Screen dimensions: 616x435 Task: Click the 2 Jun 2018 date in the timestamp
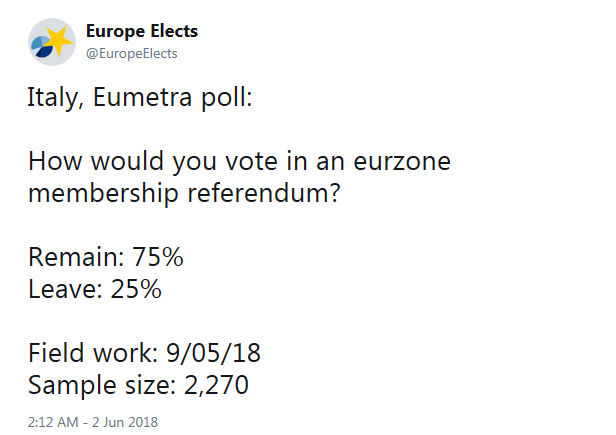click(127, 422)
